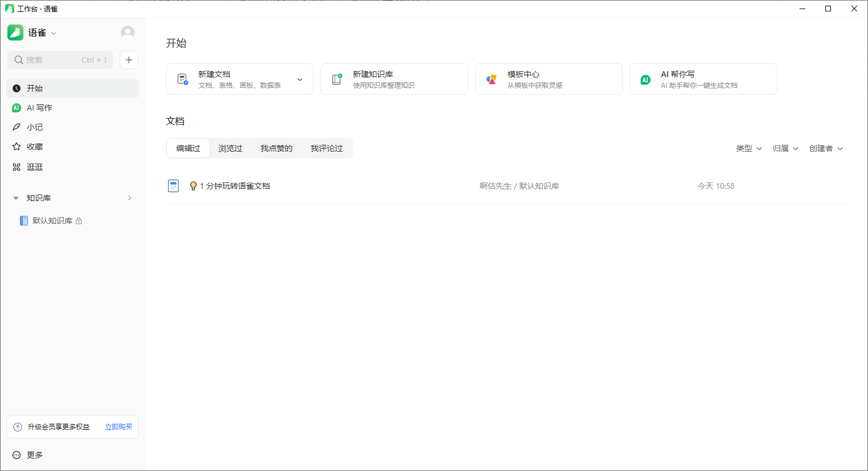868x471 pixels.
Task: Expand the 新建文档 dropdown arrow
Action: pyautogui.click(x=300, y=79)
